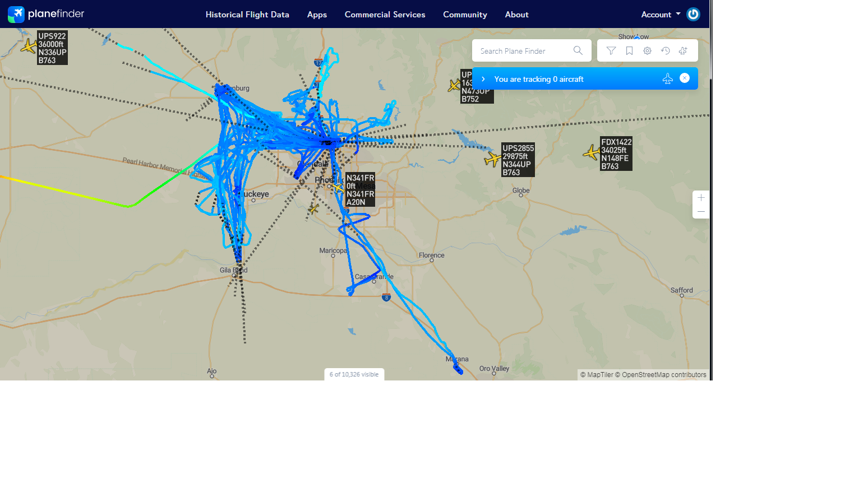This screenshot has width=868, height=483.
Task: Open the Apps menu
Action: (317, 15)
